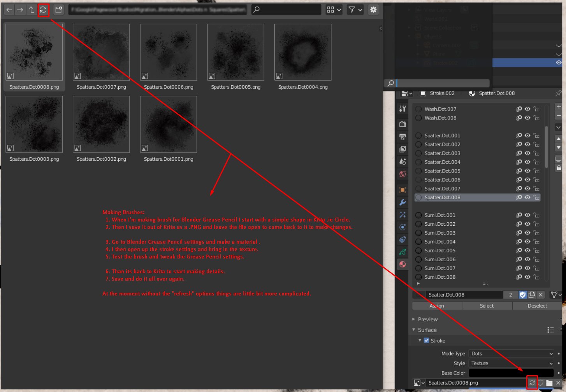Open the file browser display mode dropdown
Screen dimensions: 566x392
334,10
